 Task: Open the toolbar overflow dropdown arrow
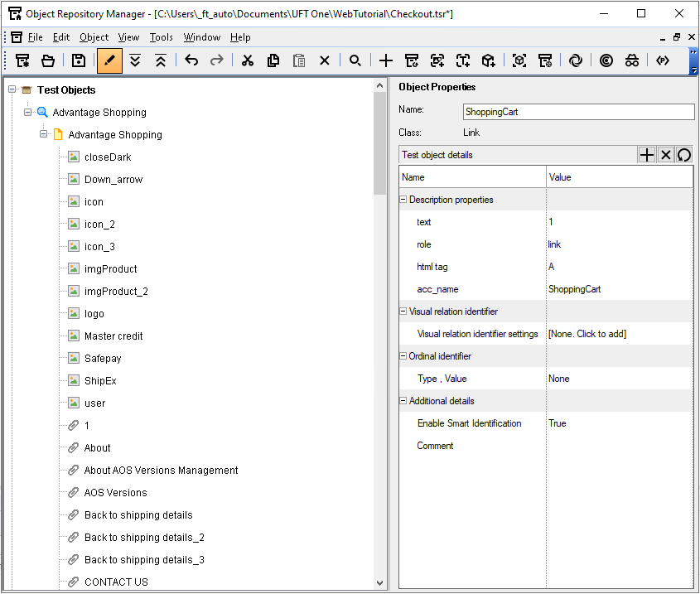693,70
